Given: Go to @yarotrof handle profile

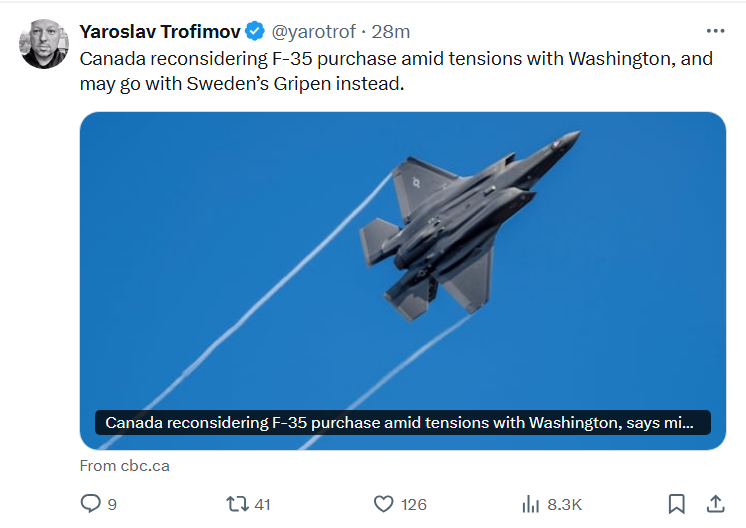Looking at the screenshot, I should tap(313, 31).
